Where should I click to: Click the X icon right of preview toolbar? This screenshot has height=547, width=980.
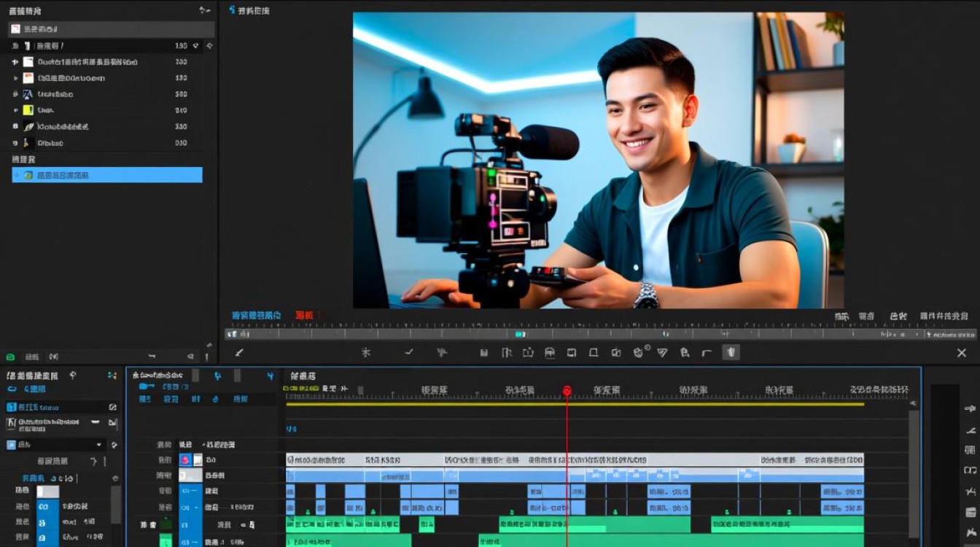coord(961,352)
